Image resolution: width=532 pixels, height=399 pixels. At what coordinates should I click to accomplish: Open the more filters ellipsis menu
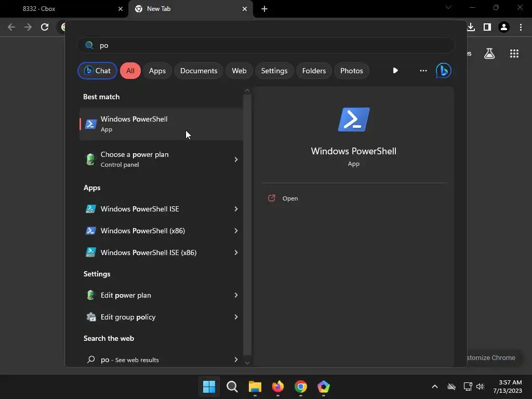[423, 71]
